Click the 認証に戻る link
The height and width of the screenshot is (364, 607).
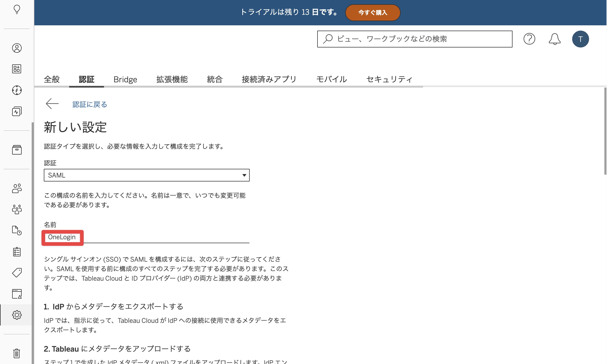(x=90, y=104)
